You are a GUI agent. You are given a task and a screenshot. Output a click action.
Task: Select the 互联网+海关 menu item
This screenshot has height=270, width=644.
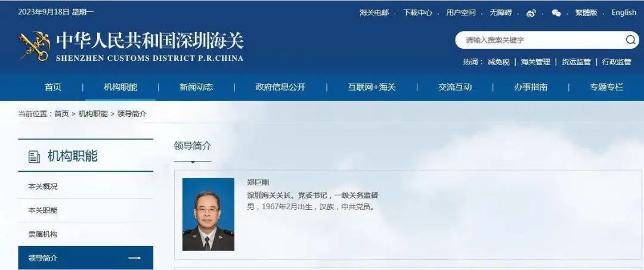pyautogui.click(x=372, y=87)
